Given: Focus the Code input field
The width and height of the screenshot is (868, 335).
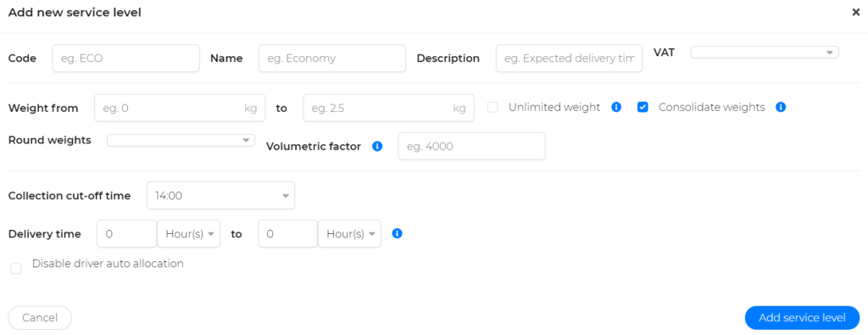Looking at the screenshot, I should [125, 59].
